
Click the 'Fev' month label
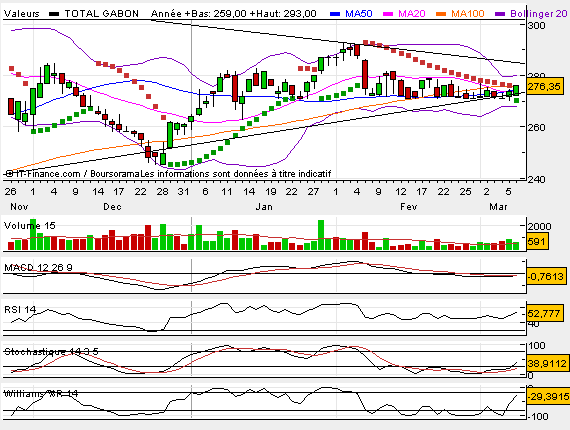click(x=409, y=206)
